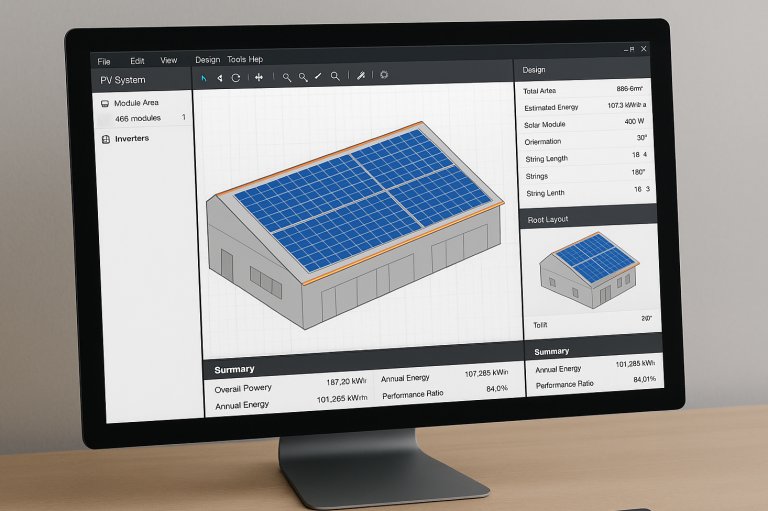Screen dimensions: 768x511
Task: Open the Edit menu
Action: (137, 61)
